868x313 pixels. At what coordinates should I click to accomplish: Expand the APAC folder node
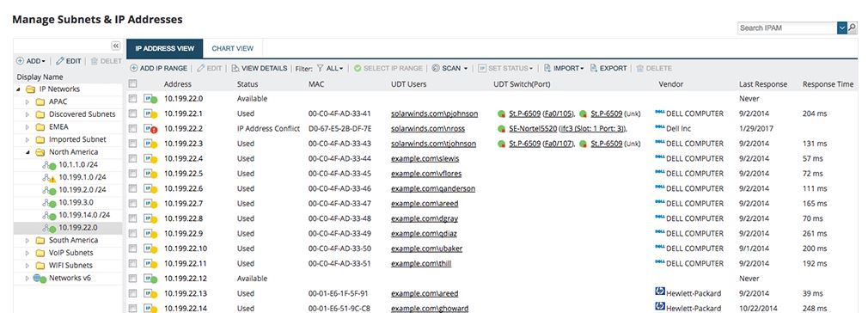pos(28,102)
